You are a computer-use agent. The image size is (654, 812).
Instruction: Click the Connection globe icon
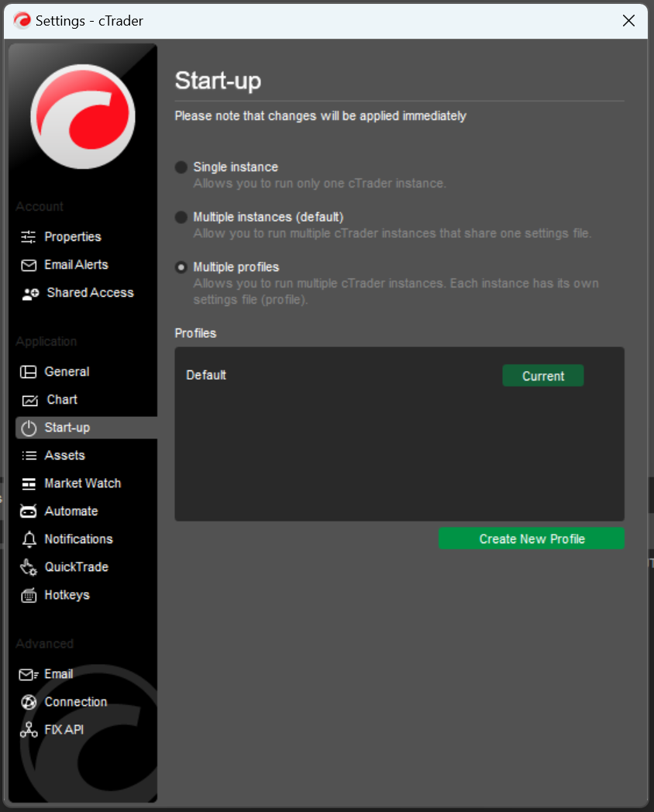point(29,702)
